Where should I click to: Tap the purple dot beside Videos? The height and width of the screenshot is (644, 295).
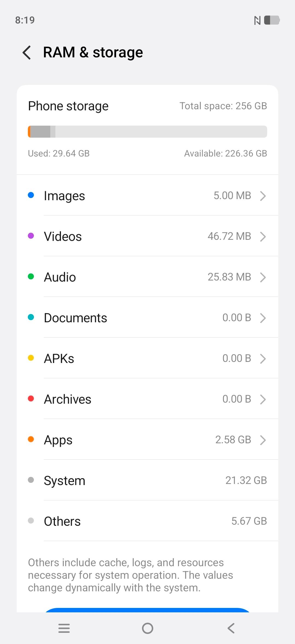[x=31, y=236]
